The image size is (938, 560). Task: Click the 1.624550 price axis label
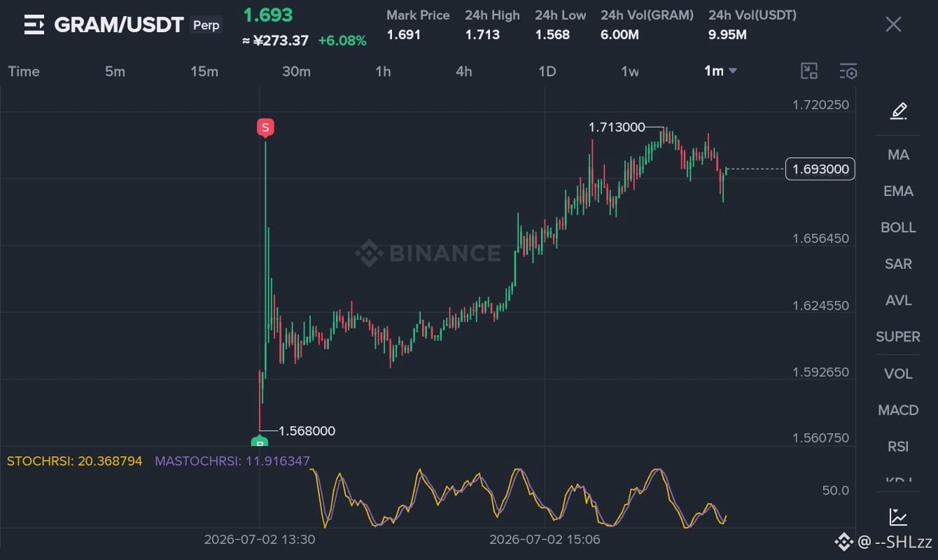coord(820,306)
